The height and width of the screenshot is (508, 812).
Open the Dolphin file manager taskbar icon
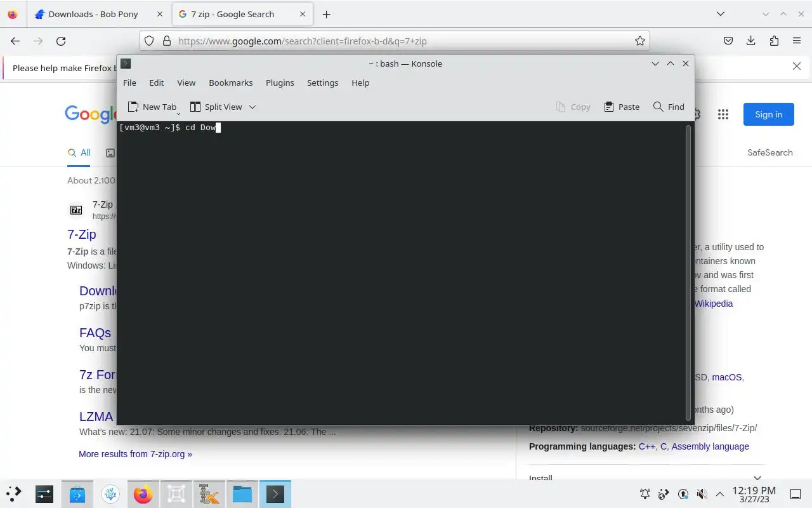pyautogui.click(x=242, y=493)
